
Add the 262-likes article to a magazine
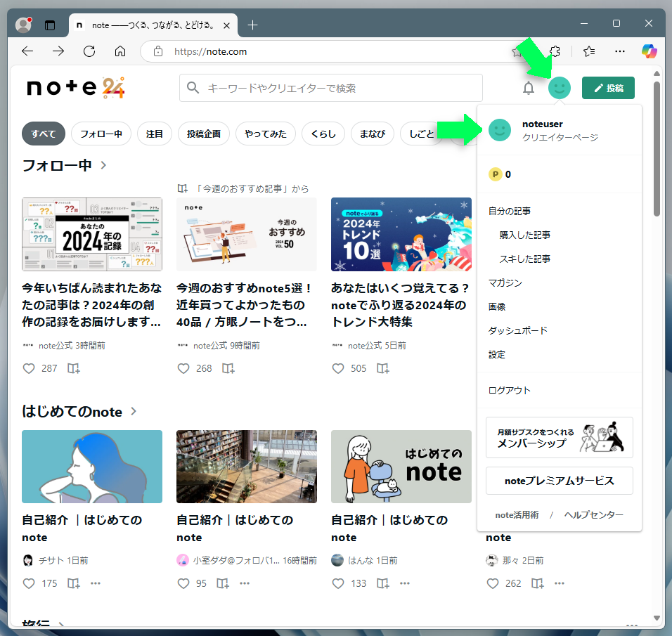[x=538, y=583]
